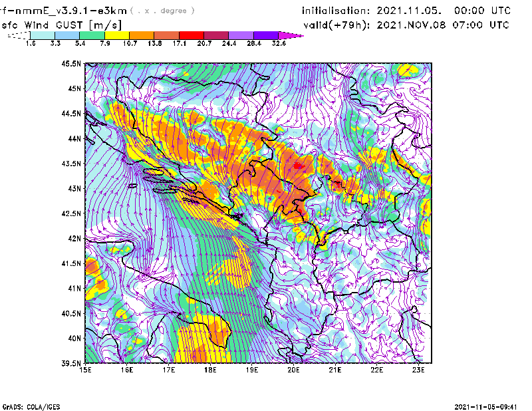Click the 'initialisation: 2021.11.05. 00:00 UTC' line
532x411 pixels.
click(x=406, y=11)
